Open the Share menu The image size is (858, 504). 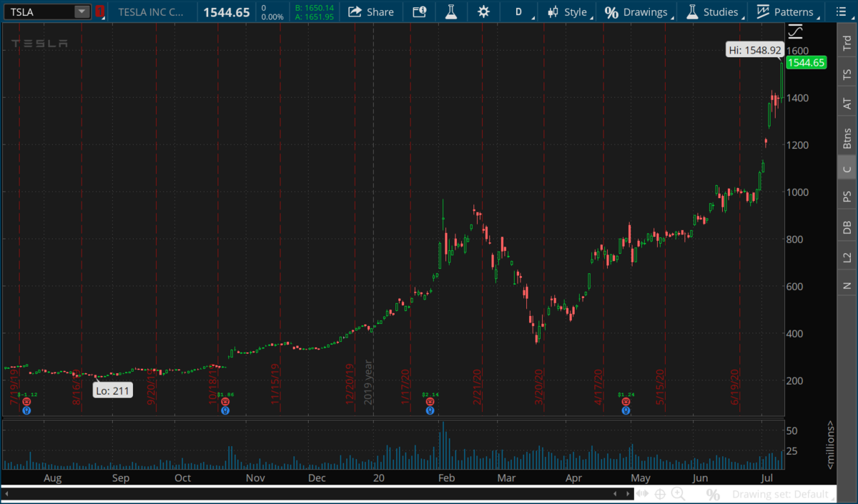click(371, 11)
